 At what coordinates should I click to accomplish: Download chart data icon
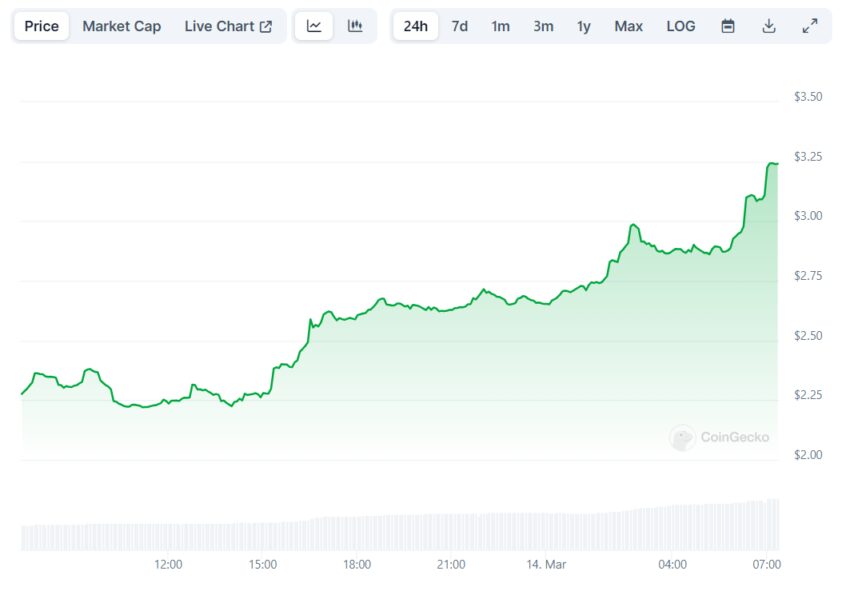click(769, 26)
